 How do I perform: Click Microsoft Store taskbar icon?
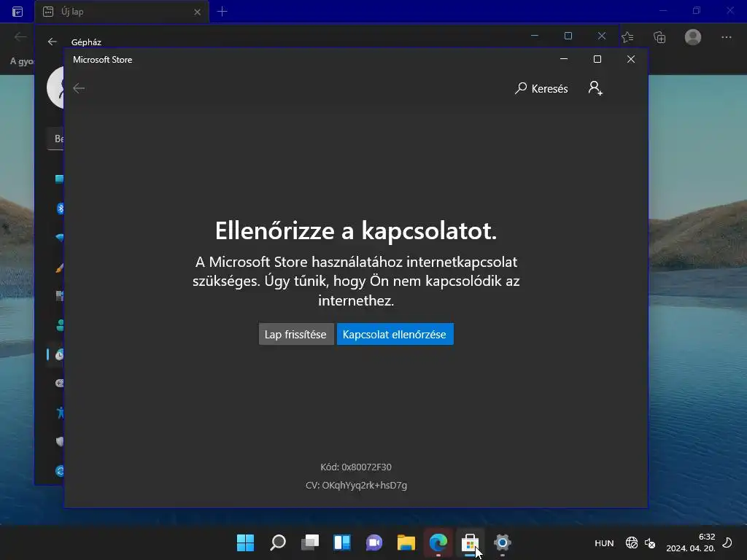point(471,542)
